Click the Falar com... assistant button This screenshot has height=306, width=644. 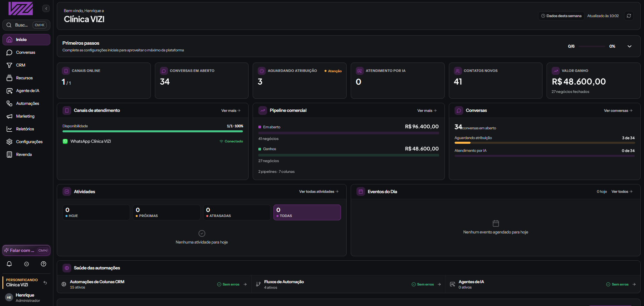tap(26, 250)
